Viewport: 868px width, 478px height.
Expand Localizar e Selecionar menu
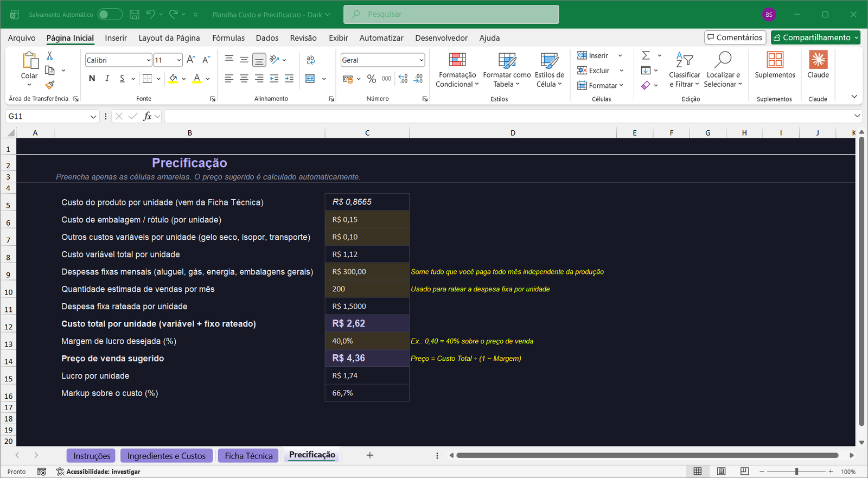tap(723, 69)
